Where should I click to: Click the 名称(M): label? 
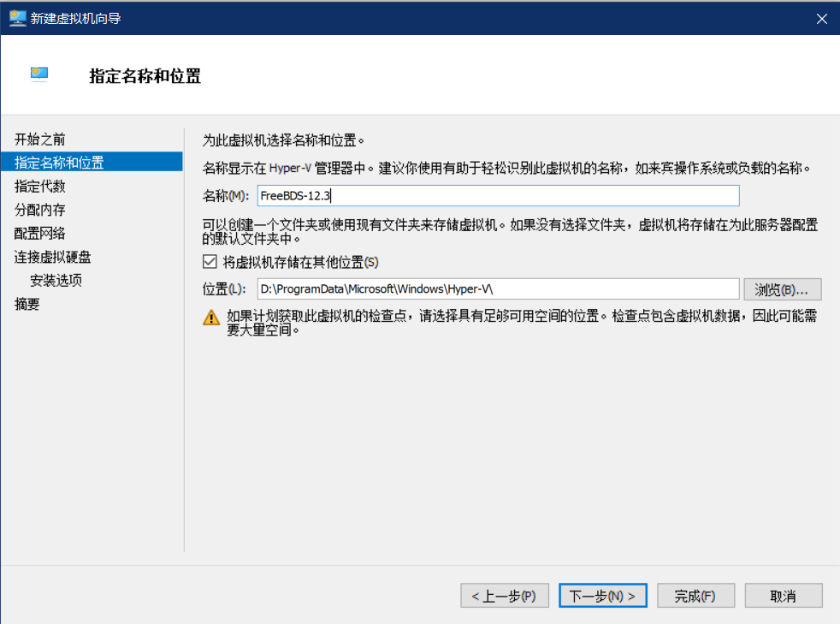[226, 196]
